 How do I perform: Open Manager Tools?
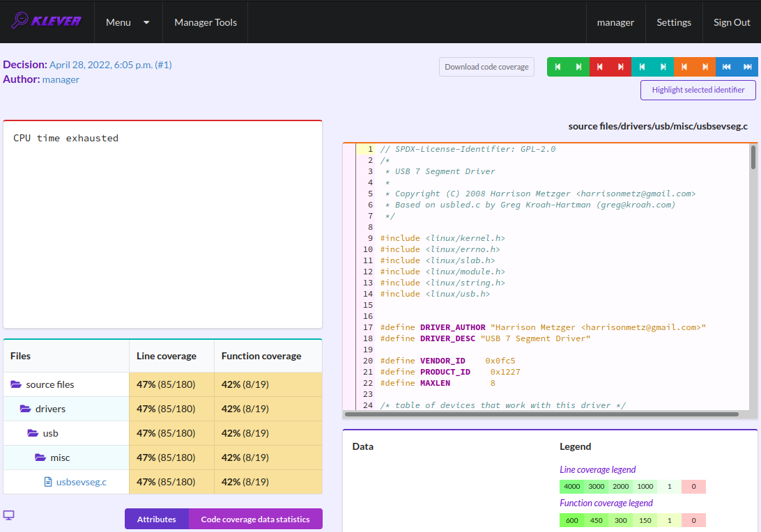pos(206,22)
